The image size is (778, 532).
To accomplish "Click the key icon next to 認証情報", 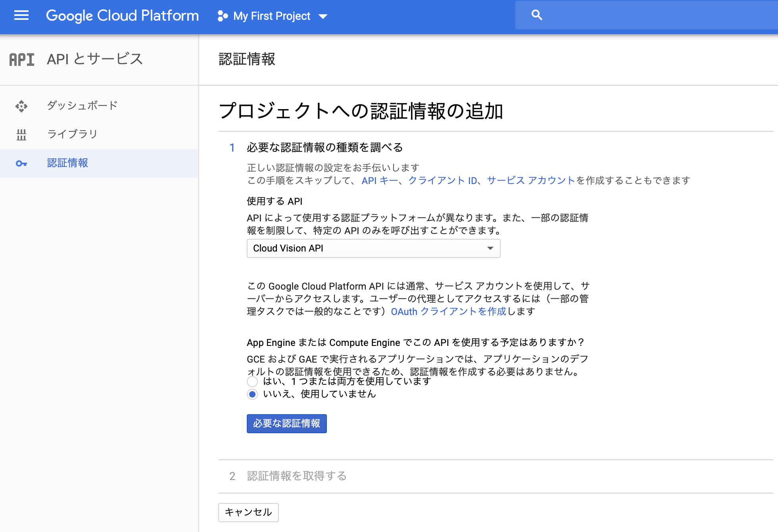I will click(x=21, y=163).
